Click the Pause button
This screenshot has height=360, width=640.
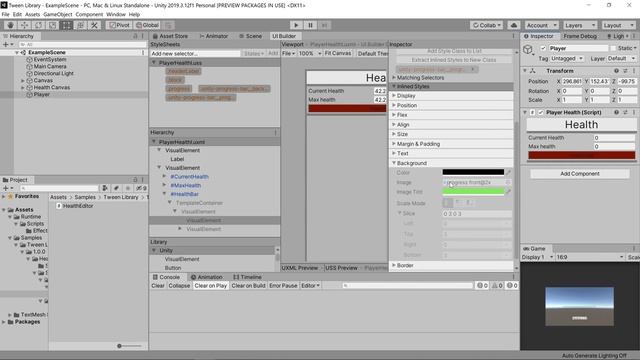point(310,25)
